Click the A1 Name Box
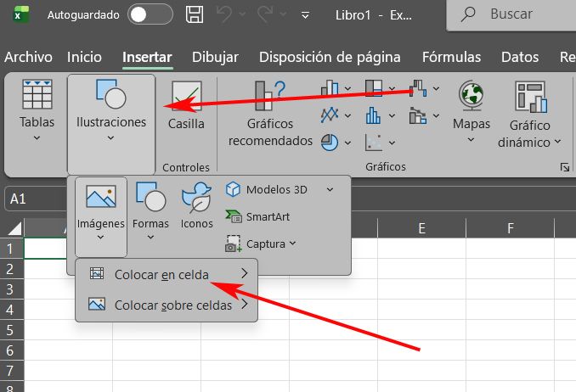 click(37, 199)
